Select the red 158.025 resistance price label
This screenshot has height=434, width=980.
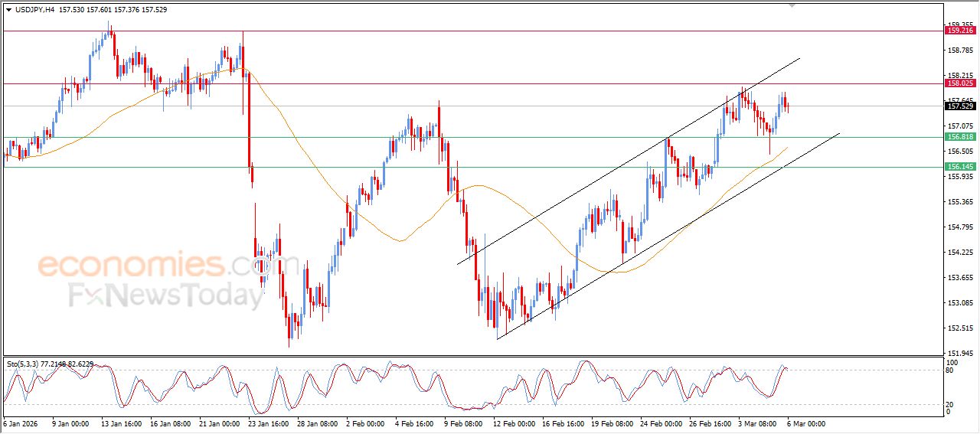(x=960, y=83)
